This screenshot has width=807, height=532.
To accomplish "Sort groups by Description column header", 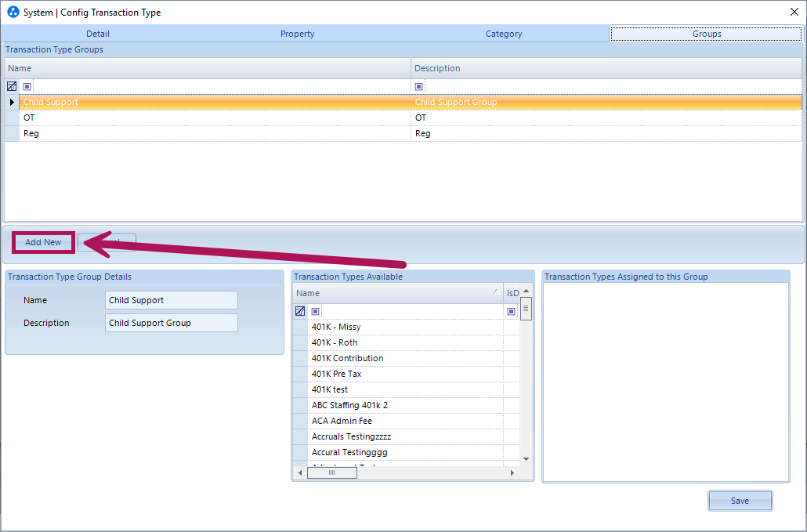I will tap(606, 68).
